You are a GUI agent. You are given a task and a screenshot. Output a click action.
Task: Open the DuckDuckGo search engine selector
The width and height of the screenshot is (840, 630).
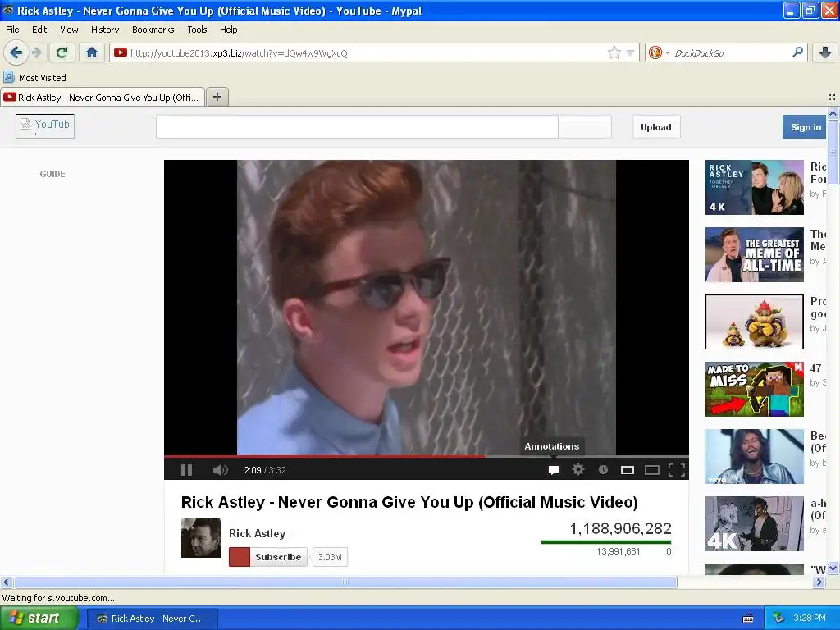[x=659, y=52]
